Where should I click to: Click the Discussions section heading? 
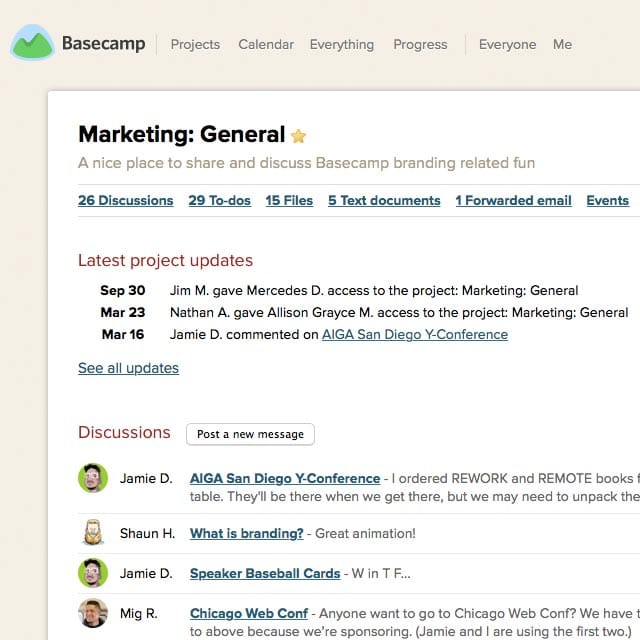coord(124,432)
